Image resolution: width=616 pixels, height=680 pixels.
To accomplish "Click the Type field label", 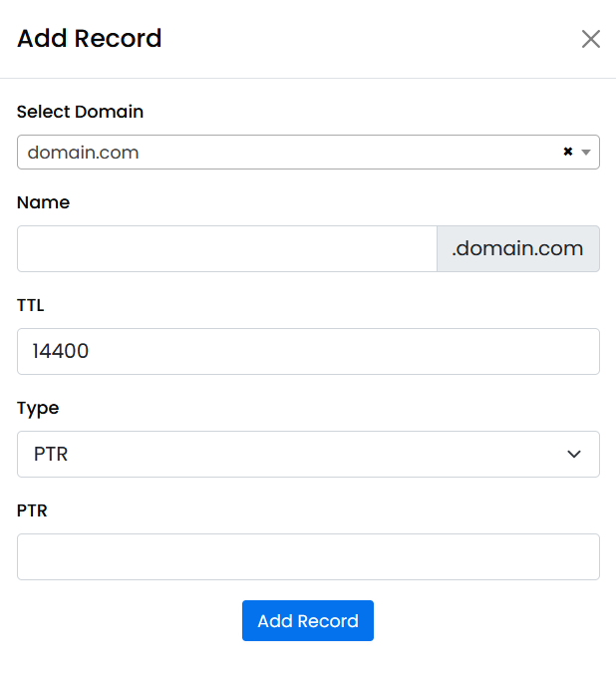I will coord(38,408).
